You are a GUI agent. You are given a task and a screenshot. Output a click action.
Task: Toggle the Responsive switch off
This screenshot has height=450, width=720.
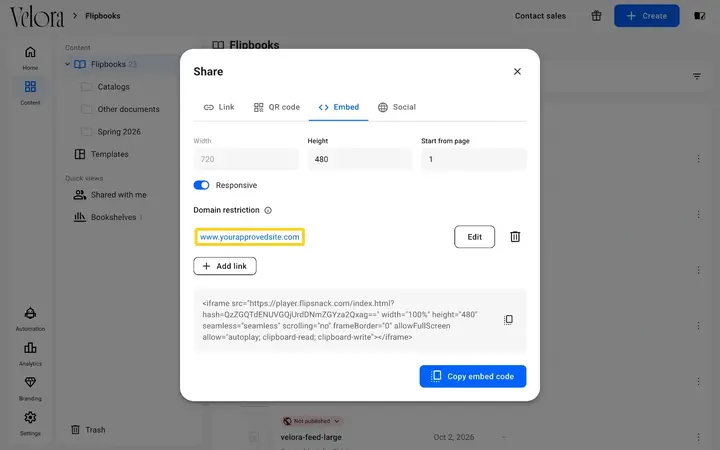[x=201, y=185]
